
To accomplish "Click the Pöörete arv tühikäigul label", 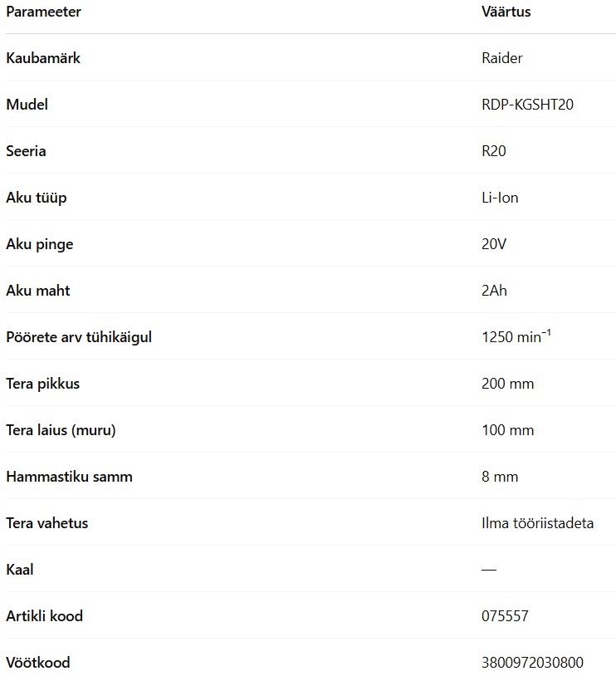I will click(79, 337).
